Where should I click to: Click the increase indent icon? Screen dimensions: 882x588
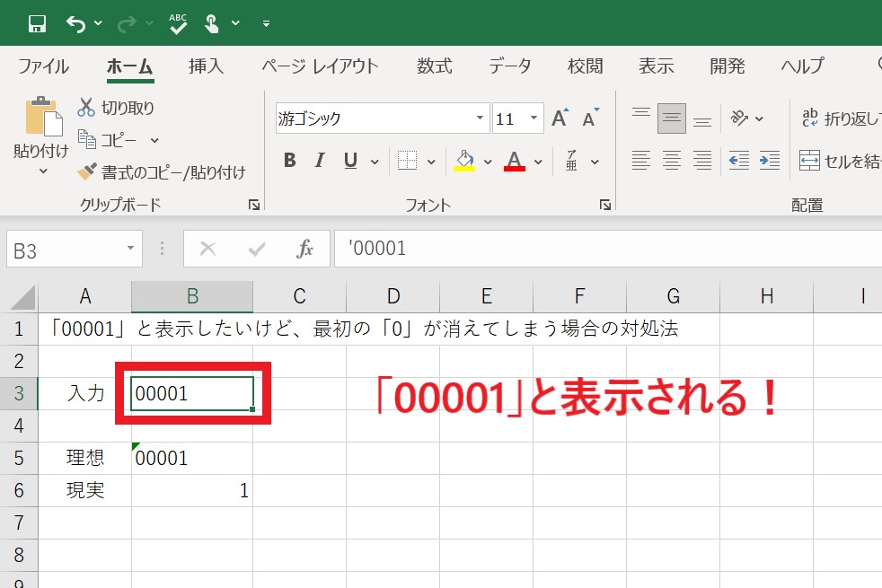click(x=769, y=161)
